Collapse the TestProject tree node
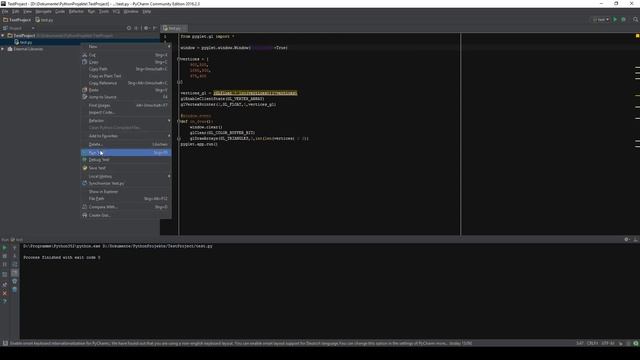 click(x=3, y=36)
